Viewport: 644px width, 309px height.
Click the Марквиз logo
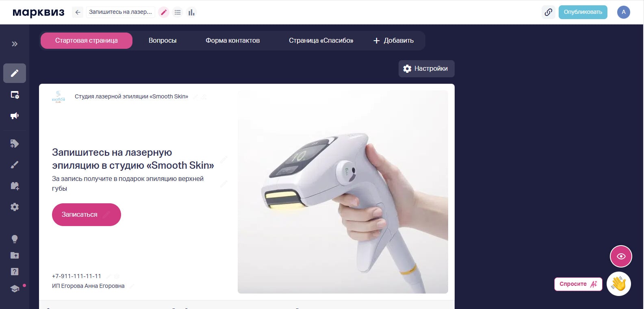tap(39, 12)
